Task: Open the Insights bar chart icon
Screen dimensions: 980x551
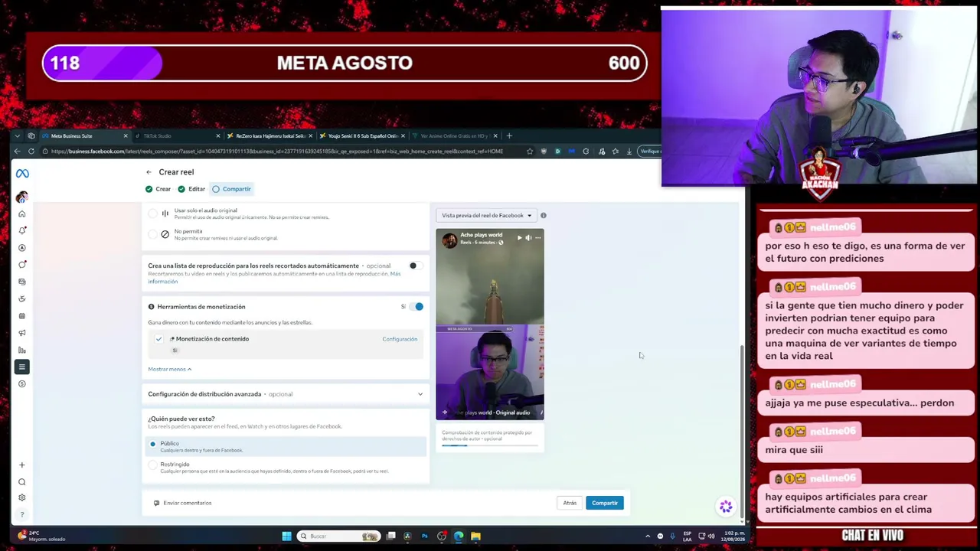Action: point(22,350)
